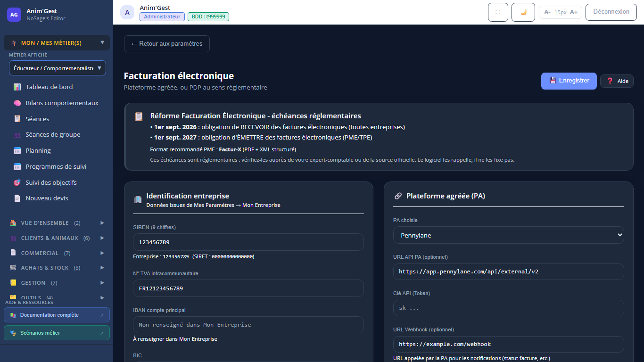Click the Planning calendar icon
644x362 pixels.
pos(17,151)
